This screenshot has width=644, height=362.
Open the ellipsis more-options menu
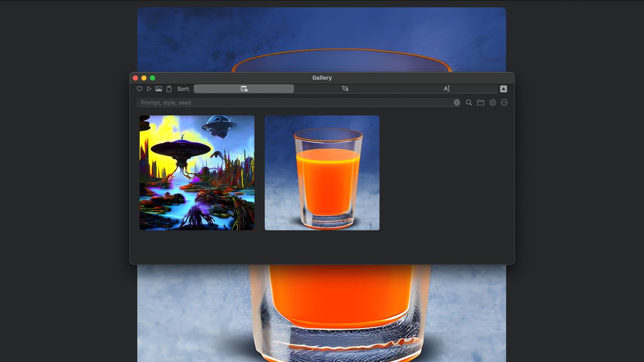coord(503,102)
